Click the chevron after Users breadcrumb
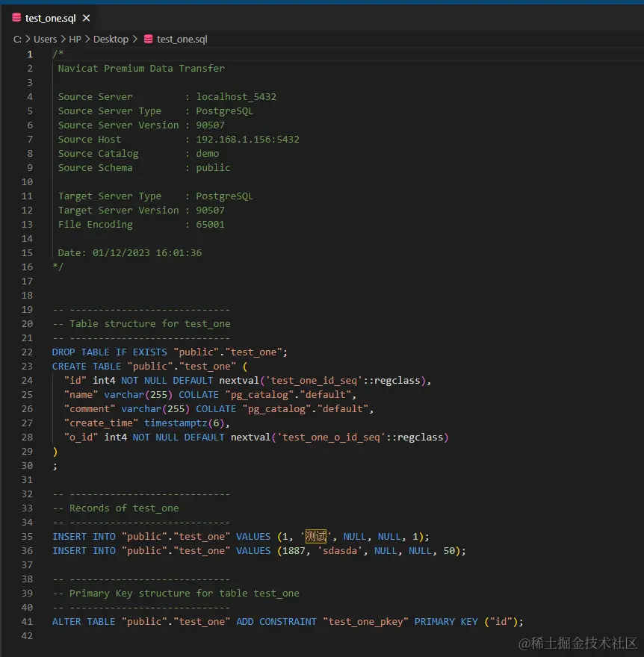 coord(63,39)
